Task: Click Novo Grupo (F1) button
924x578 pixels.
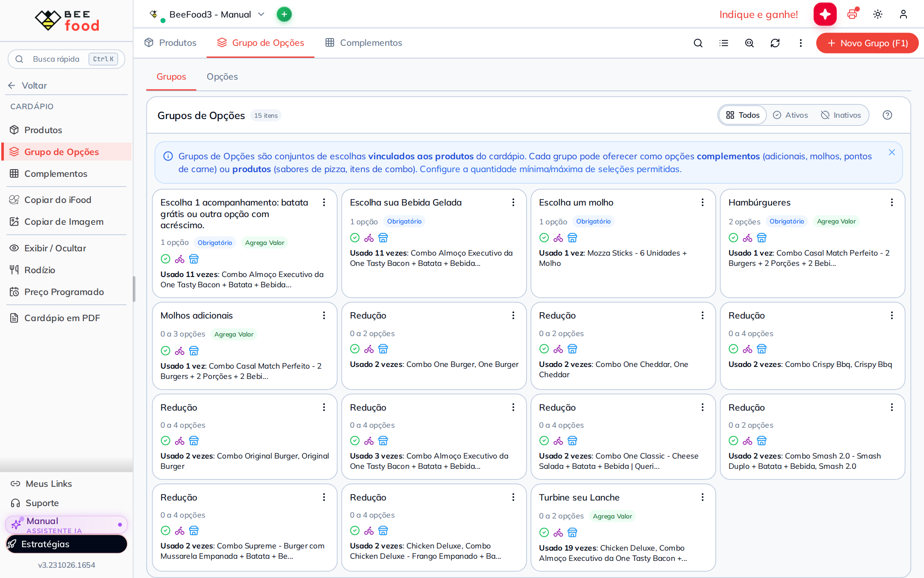Action: [x=868, y=43]
